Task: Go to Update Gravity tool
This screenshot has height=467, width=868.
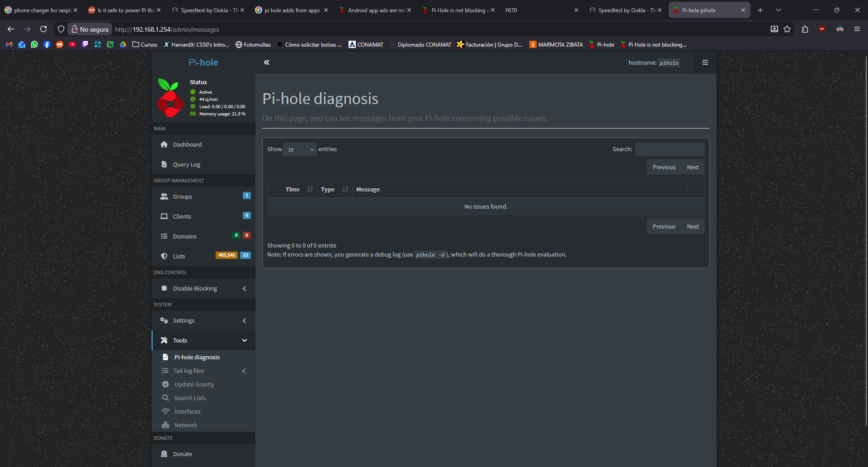Action: pos(194,385)
